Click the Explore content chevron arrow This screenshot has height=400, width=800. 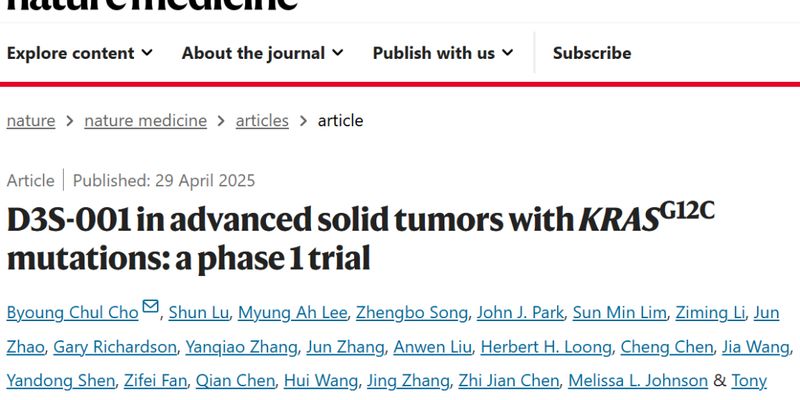pos(147,53)
